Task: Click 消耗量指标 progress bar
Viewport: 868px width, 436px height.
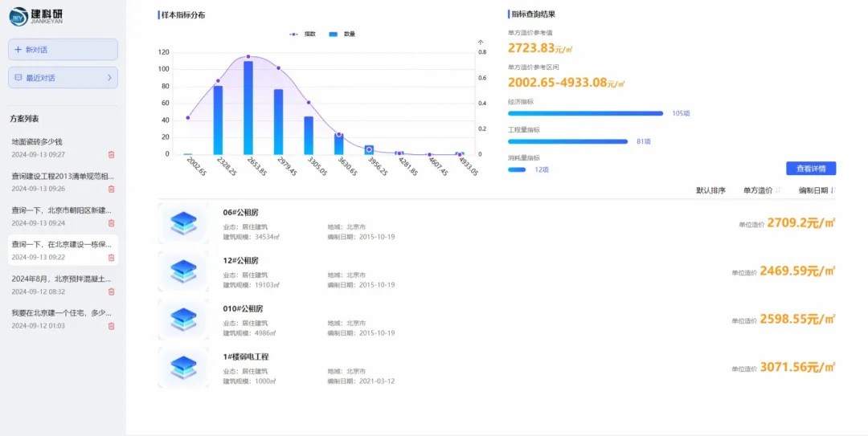Action: click(x=517, y=170)
